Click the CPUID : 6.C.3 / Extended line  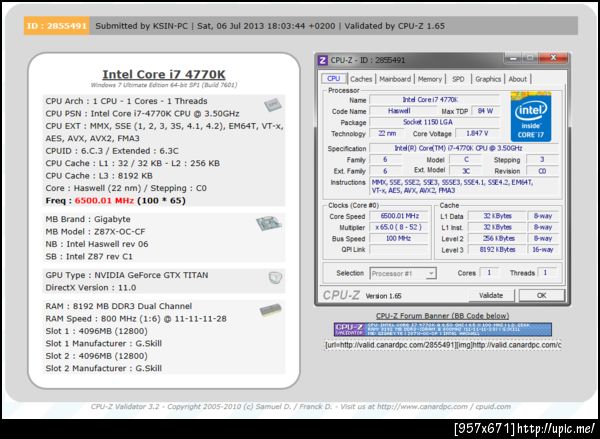click(112, 151)
